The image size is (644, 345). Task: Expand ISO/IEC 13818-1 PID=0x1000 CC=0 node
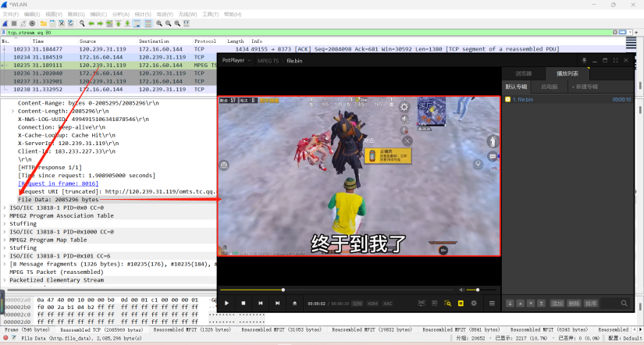coord(5,232)
